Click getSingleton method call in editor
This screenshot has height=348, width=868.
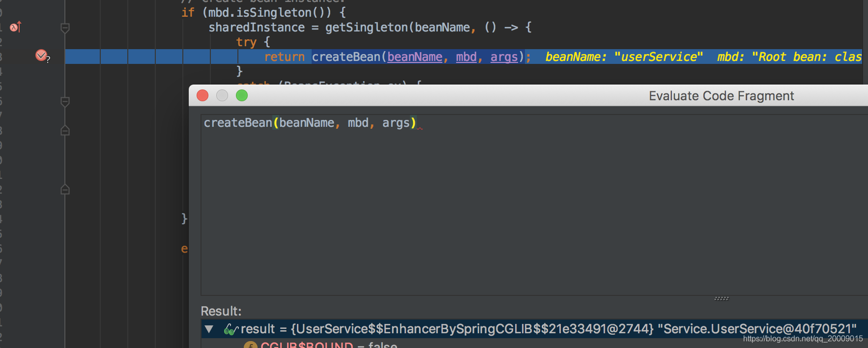[367, 28]
